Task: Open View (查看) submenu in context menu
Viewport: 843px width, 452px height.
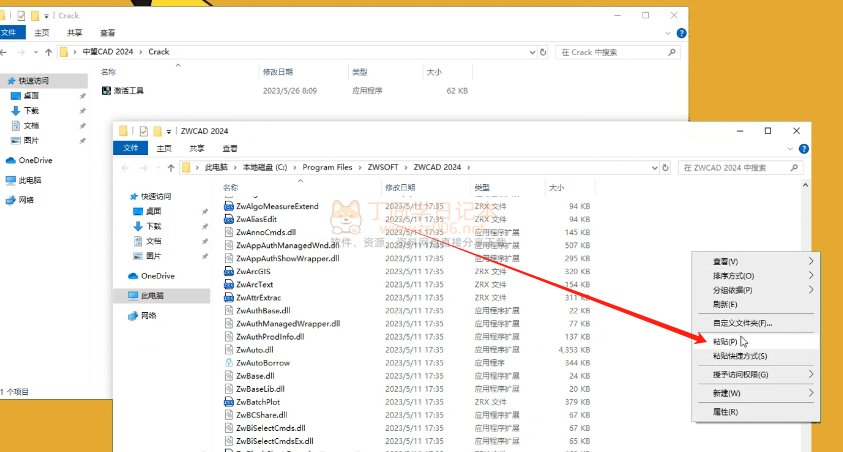Action: coord(755,261)
